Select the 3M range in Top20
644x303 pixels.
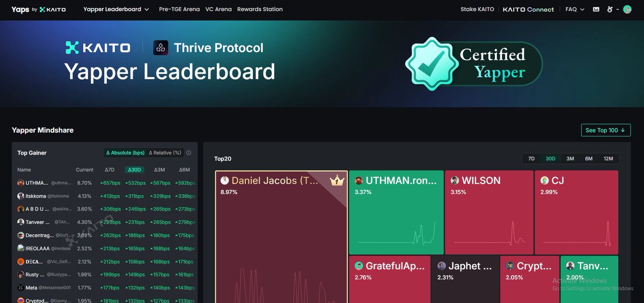coord(570,158)
